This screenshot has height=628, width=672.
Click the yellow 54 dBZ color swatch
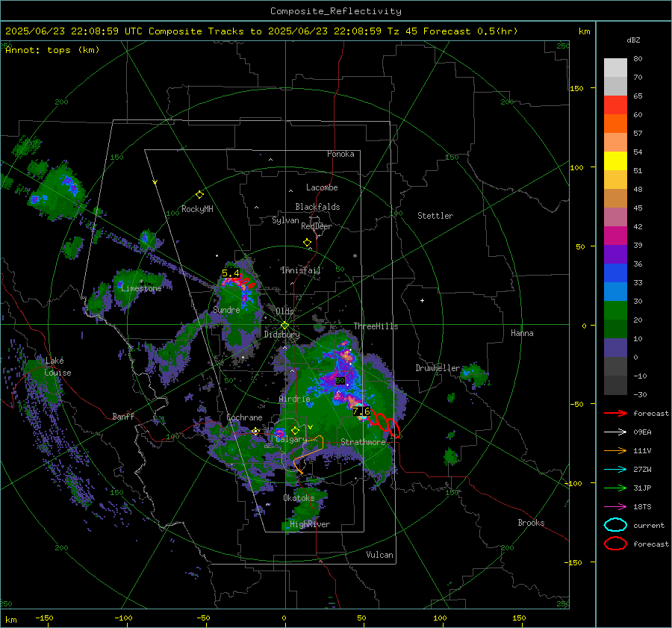tap(615, 161)
